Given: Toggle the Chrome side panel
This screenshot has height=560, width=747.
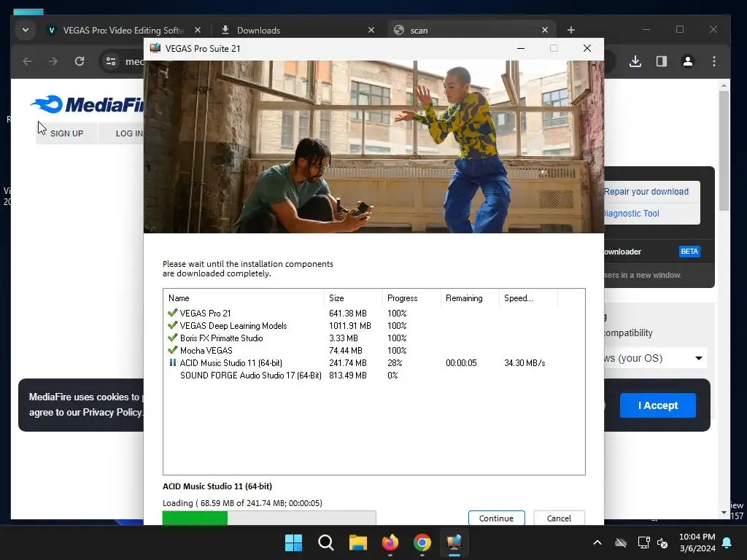Looking at the screenshot, I should point(661,61).
